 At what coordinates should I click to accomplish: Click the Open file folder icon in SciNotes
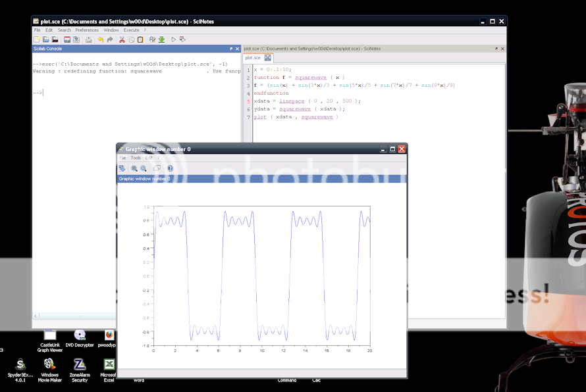pyautogui.click(x=45, y=39)
